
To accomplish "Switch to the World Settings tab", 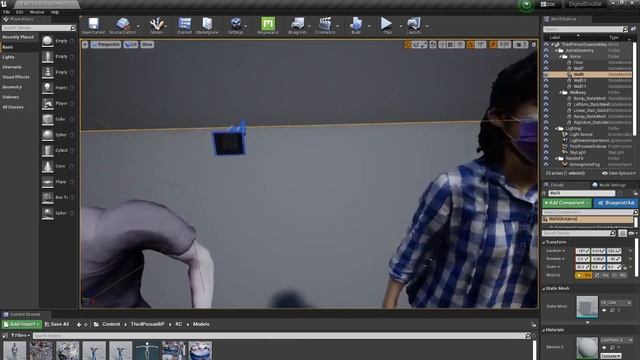I will coord(609,185).
